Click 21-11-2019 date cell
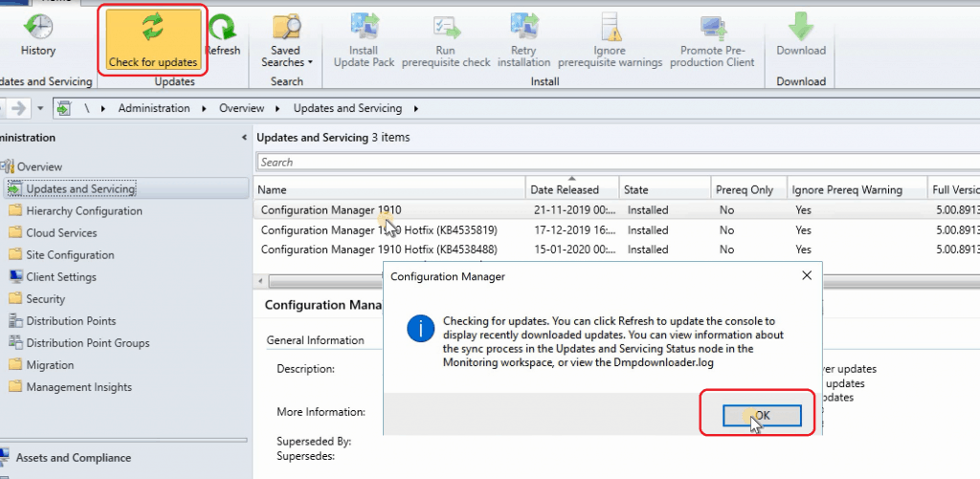Viewport: 980px width, 479px height. (x=574, y=210)
